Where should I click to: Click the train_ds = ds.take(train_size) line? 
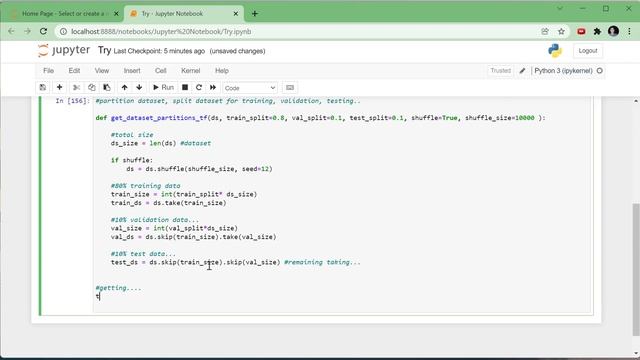click(168, 203)
